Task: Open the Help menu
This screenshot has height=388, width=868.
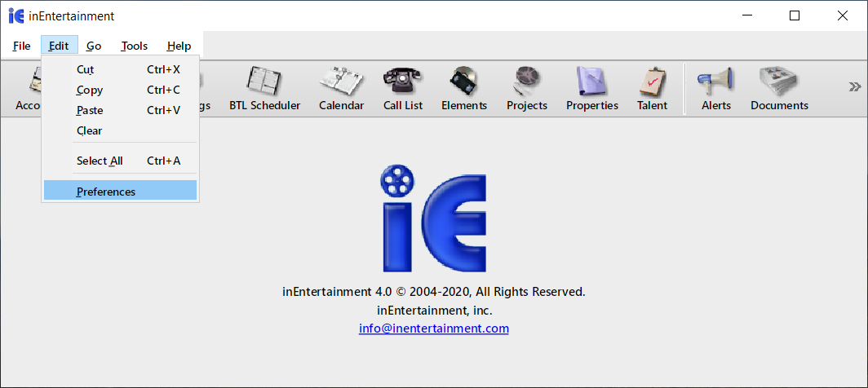Action: (x=179, y=46)
